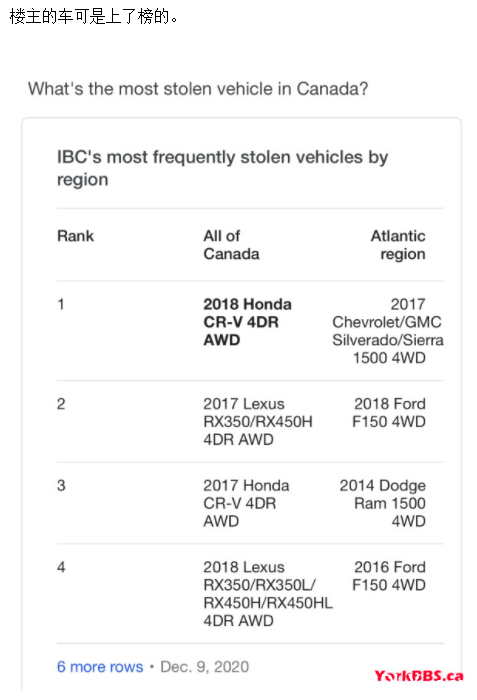Select the 2017 Chevrolet/GMC Silverado/Sierra cell
477x700 pixels.
click(x=388, y=331)
